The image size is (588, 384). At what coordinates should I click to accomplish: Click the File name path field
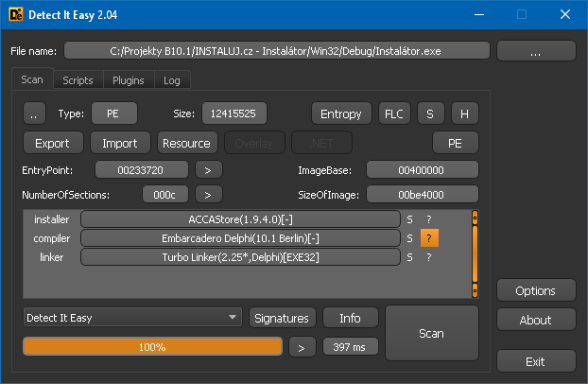point(277,51)
